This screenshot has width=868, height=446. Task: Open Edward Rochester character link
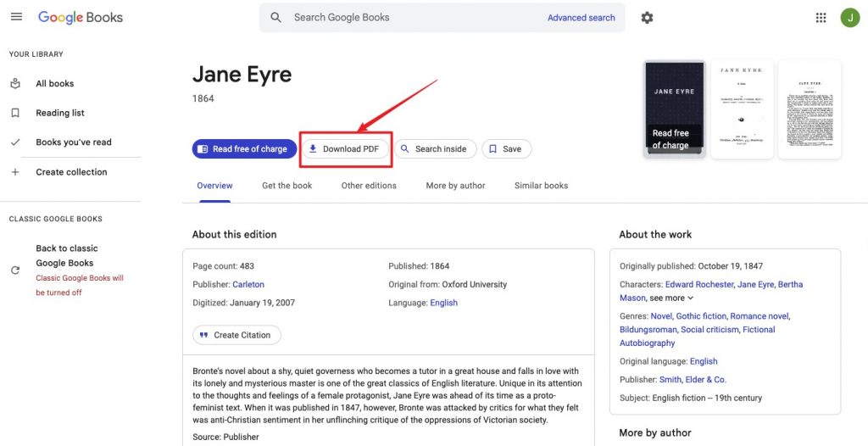point(699,284)
